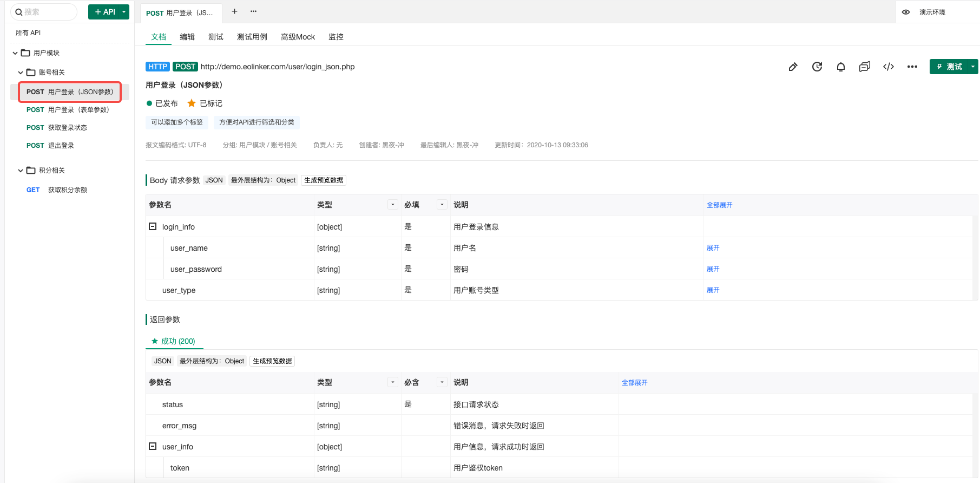Click the green 已发布 status dot
The image size is (980, 483).
(x=149, y=103)
